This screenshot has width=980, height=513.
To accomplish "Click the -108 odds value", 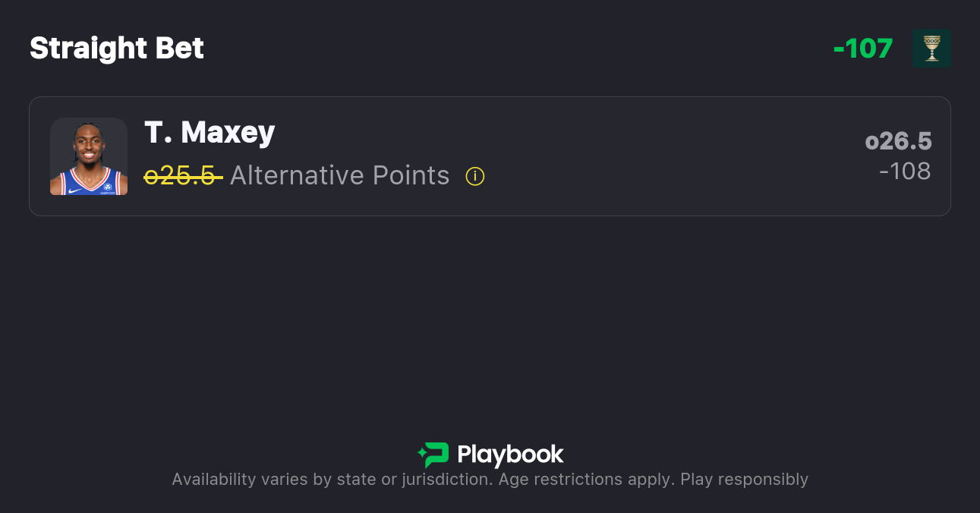I will (x=905, y=172).
